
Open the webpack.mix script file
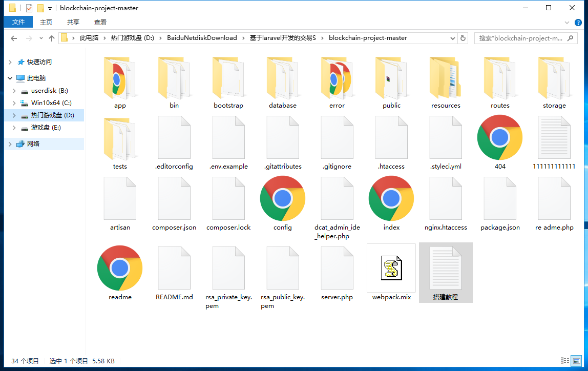391,269
